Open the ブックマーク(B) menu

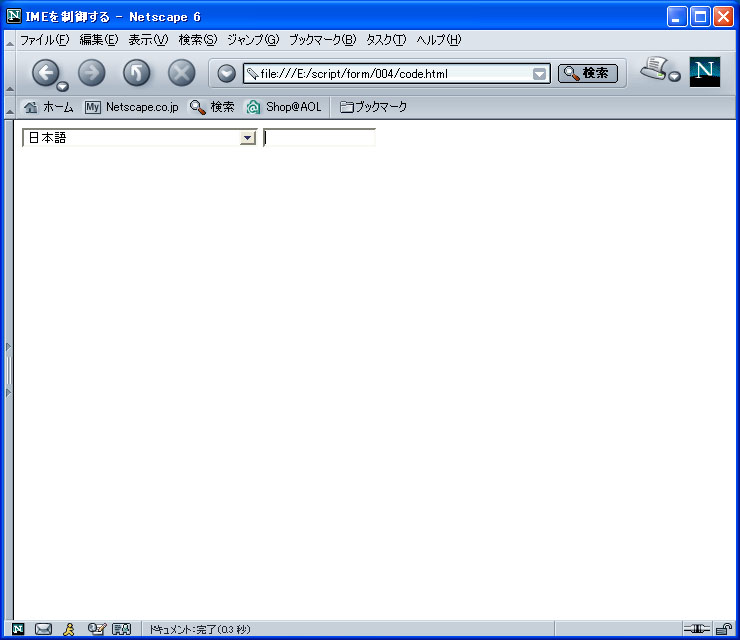click(x=322, y=40)
